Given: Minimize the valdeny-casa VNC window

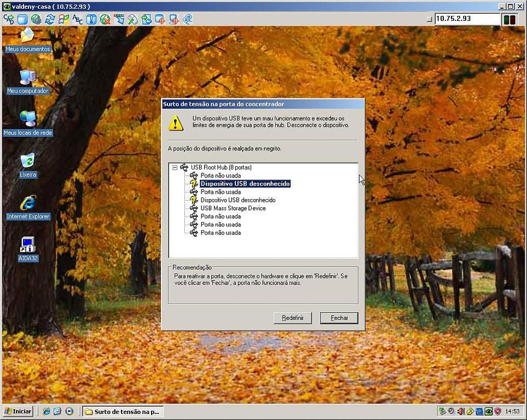Looking at the screenshot, I should tap(502, 7).
